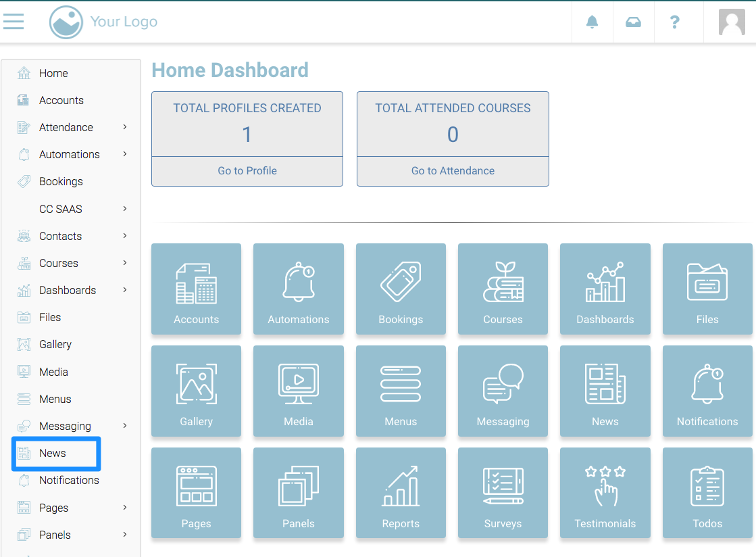Open the Surveys tile
The image size is (756, 557).
click(x=503, y=493)
